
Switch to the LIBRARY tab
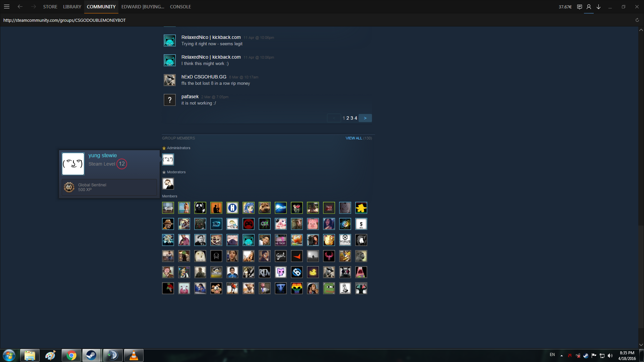tap(72, 7)
